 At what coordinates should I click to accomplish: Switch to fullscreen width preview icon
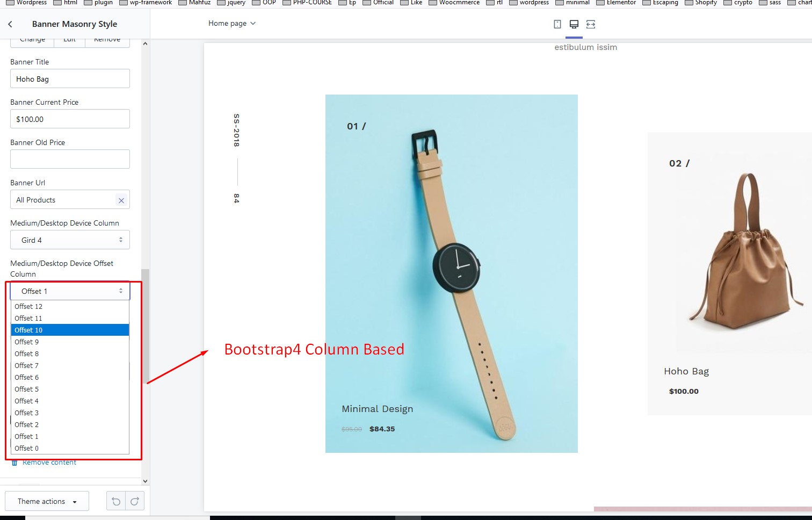591,24
